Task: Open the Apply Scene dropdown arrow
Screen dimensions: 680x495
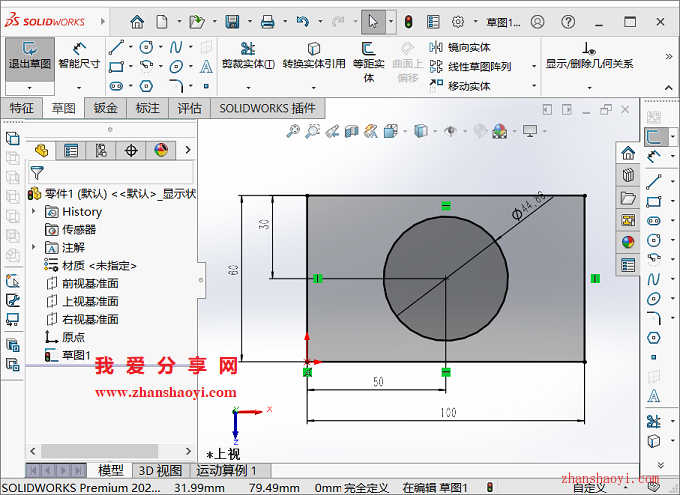Action: tap(515, 131)
